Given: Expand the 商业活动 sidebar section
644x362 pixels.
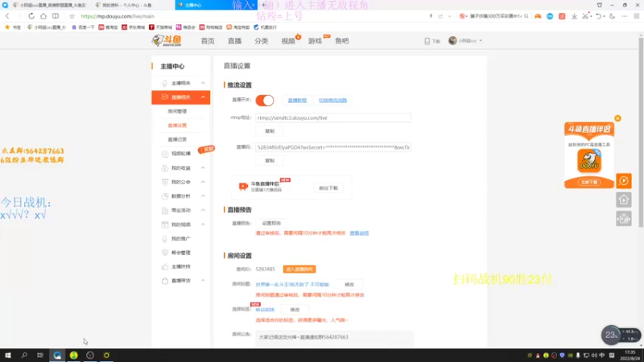Looking at the screenshot, I should (203, 210).
